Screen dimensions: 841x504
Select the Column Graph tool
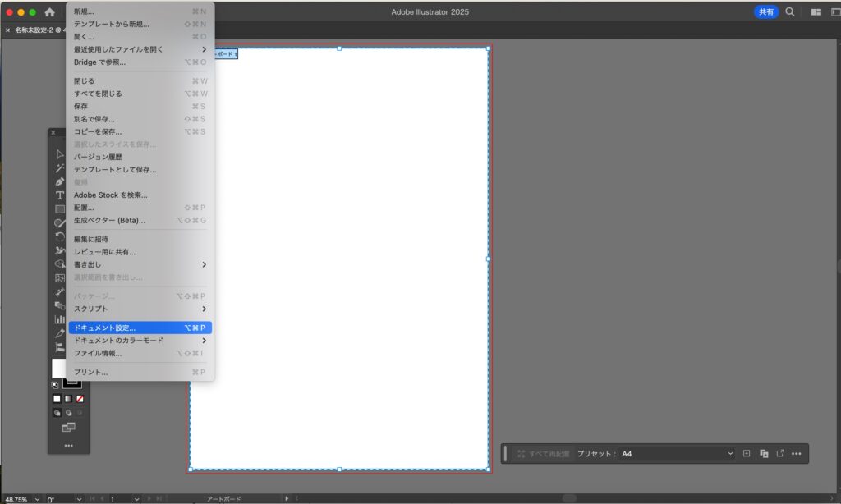pyautogui.click(x=59, y=319)
